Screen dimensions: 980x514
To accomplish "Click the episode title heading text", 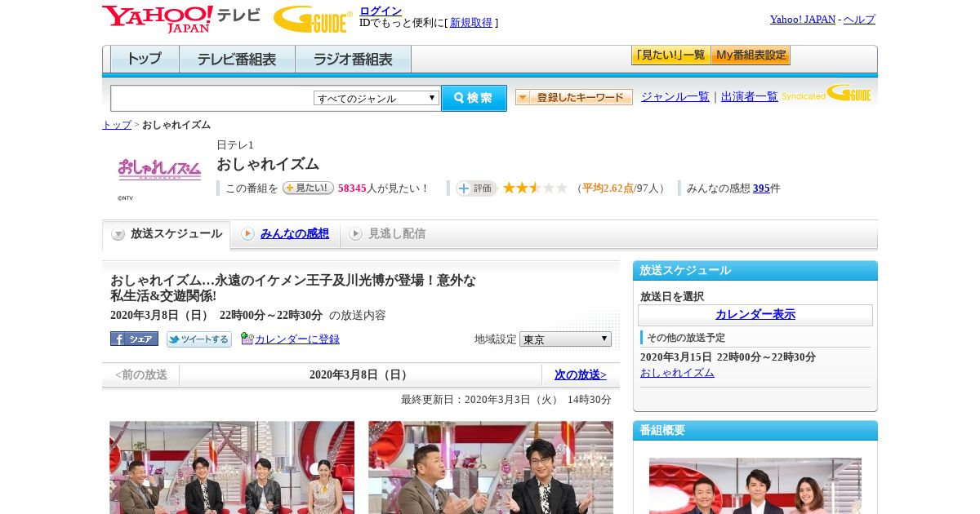I will (293, 288).
